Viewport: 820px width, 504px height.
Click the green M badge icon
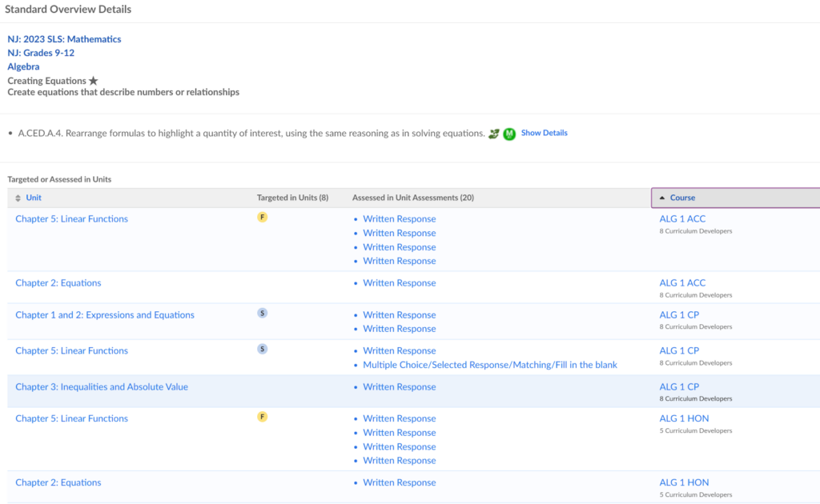coord(509,134)
